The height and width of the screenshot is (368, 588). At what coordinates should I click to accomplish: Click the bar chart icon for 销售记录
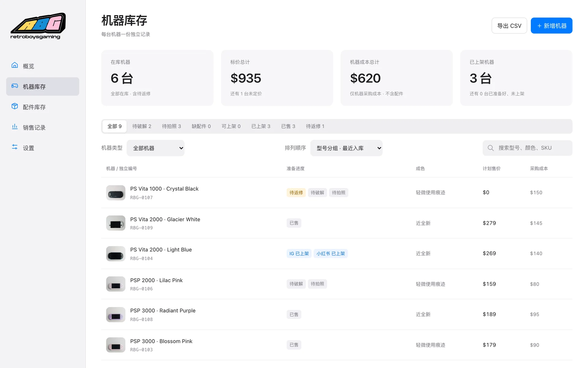[15, 127]
